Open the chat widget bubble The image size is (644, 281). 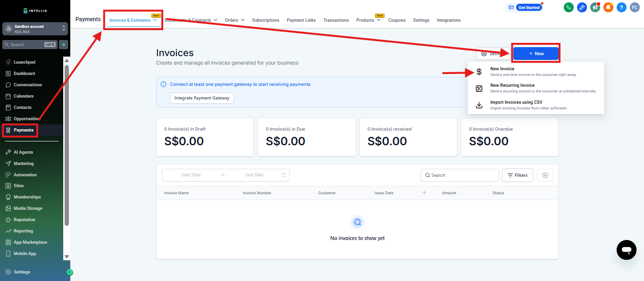(626, 249)
